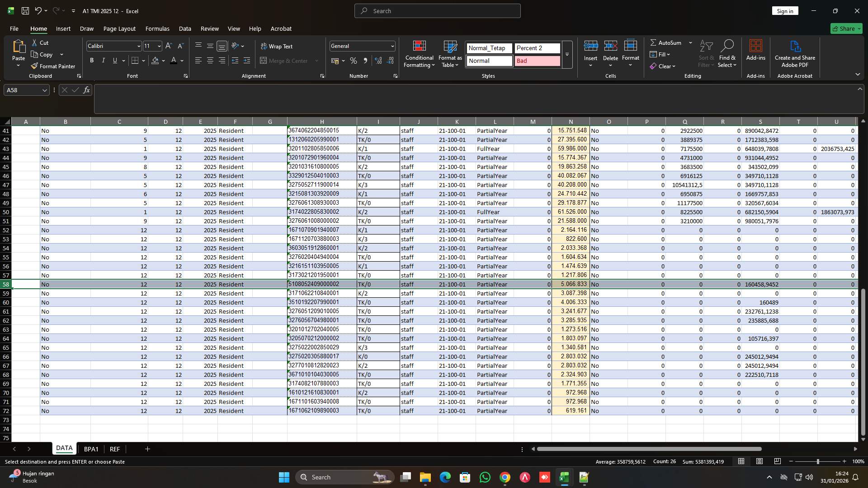Image resolution: width=868 pixels, height=488 pixels.
Task: Apply the Bad cell style
Action: [x=537, y=61]
